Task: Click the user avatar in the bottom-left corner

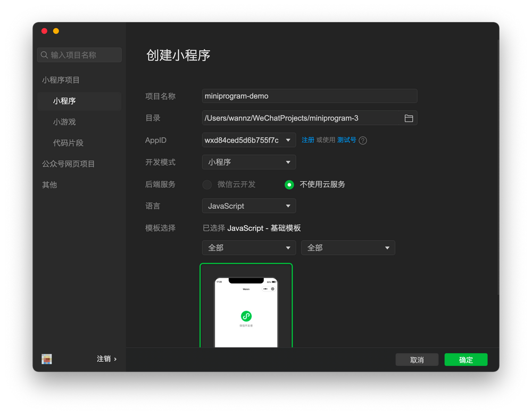Action: [x=46, y=359]
